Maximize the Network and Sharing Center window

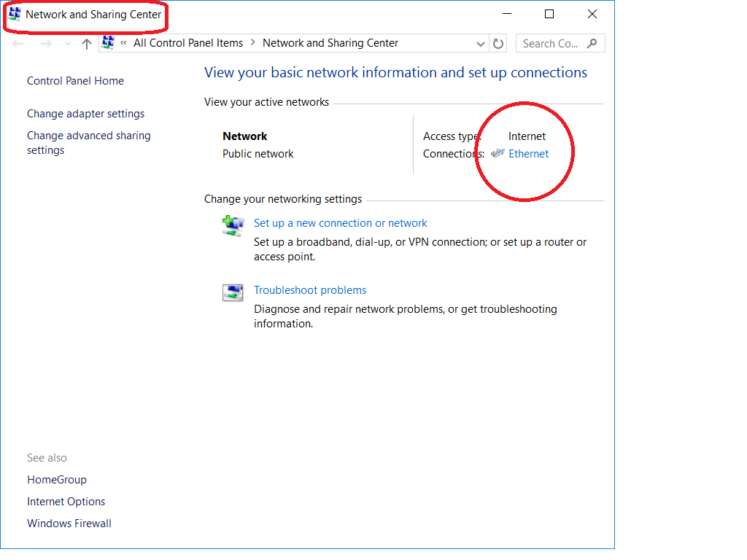[549, 14]
